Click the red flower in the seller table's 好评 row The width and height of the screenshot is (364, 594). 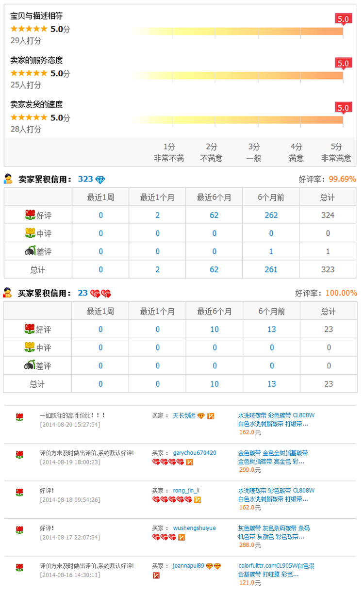(30, 215)
